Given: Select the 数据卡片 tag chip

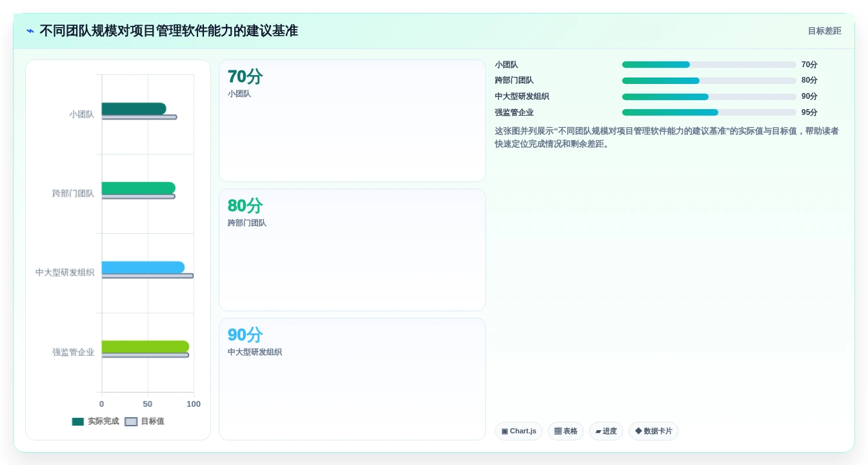Looking at the screenshot, I should point(654,431).
